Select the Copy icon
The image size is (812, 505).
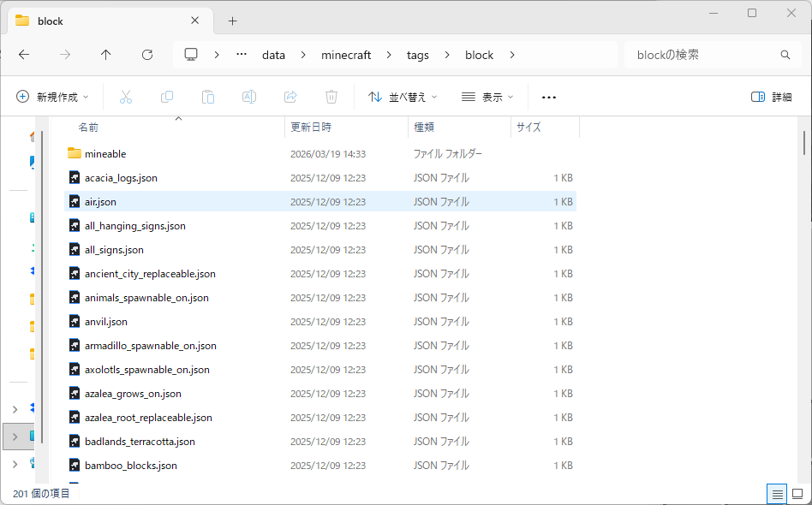(167, 96)
